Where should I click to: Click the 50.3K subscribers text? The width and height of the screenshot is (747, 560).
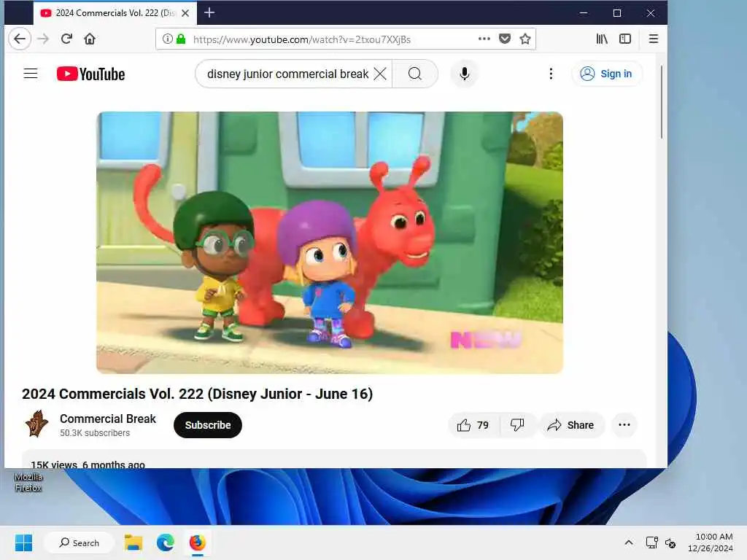click(x=95, y=433)
